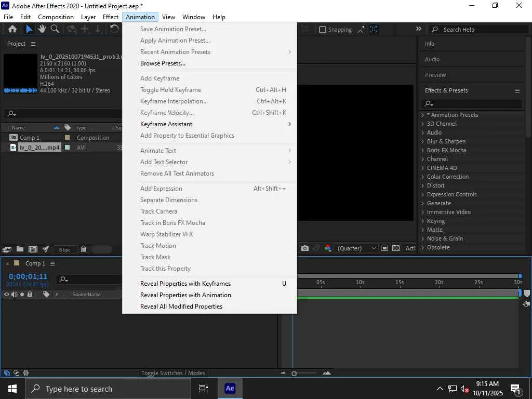Open Keyframe Assistant submenu
The width and height of the screenshot is (532, 399).
[x=209, y=124]
